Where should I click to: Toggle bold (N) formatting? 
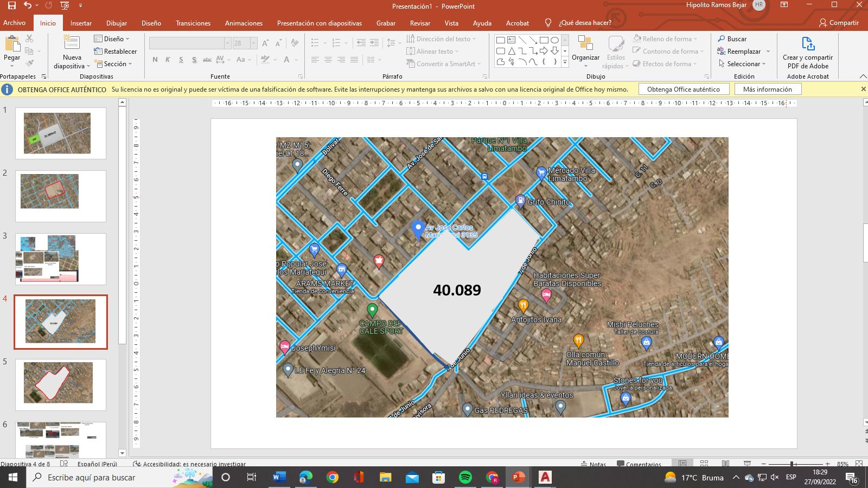pyautogui.click(x=155, y=60)
